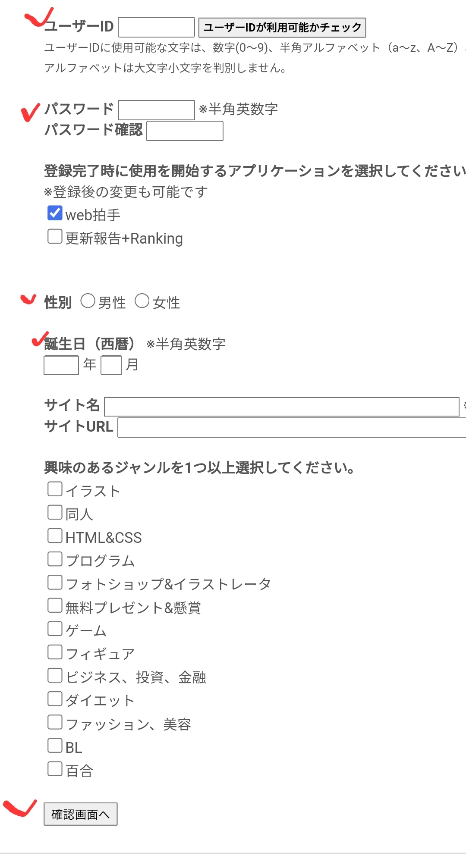
Task: Click the birth year (年) field
Action: 61,365
